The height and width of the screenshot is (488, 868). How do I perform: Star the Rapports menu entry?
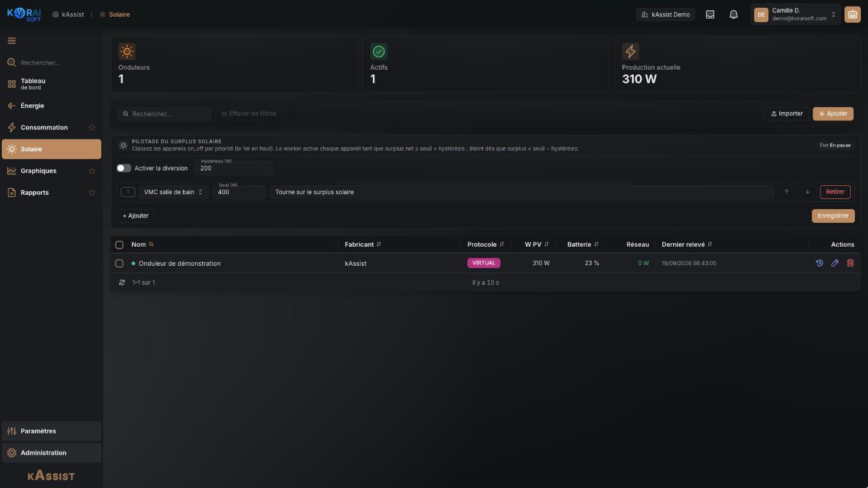pyautogui.click(x=92, y=192)
